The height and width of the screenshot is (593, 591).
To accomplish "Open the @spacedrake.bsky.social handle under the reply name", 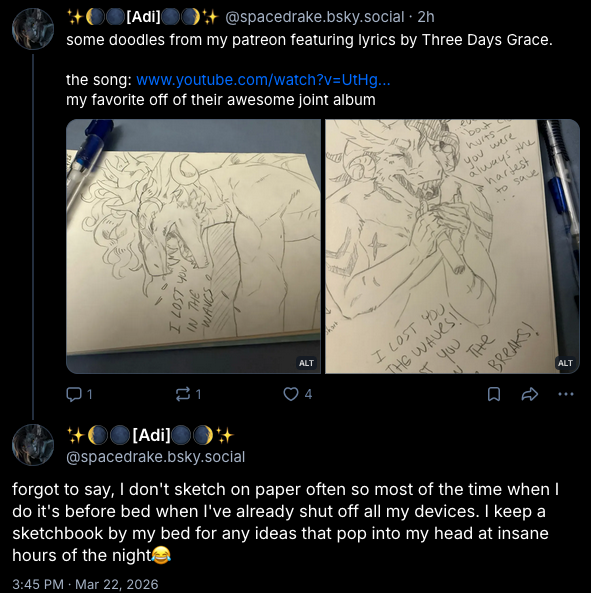I will (x=155, y=457).
